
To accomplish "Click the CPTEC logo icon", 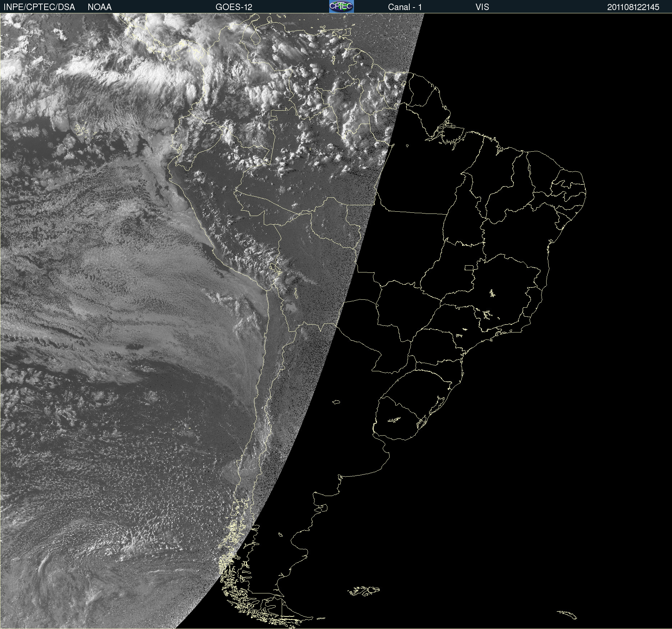I will [x=341, y=6].
